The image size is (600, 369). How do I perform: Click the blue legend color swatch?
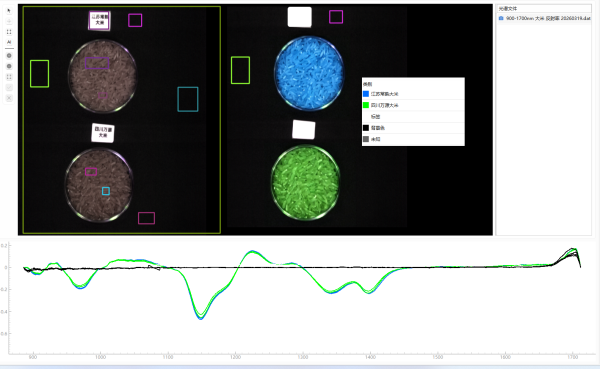tap(366, 94)
